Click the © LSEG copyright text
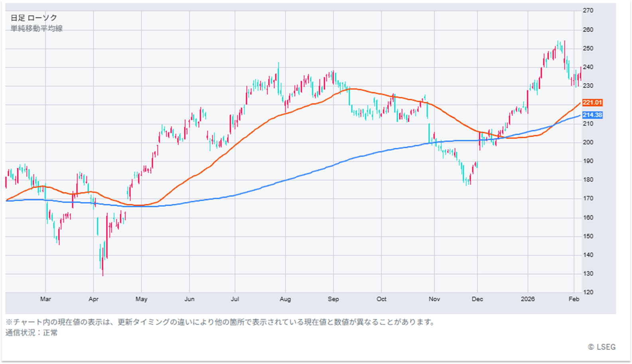Image resolution: width=632 pixels, height=364 pixels. (x=601, y=347)
